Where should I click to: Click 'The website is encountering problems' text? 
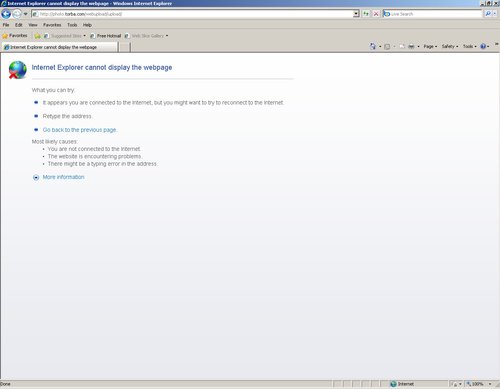click(95, 156)
